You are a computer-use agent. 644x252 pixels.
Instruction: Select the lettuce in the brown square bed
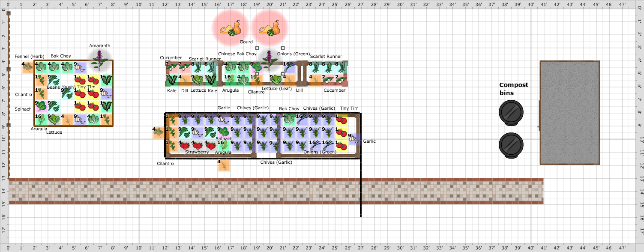click(x=54, y=119)
